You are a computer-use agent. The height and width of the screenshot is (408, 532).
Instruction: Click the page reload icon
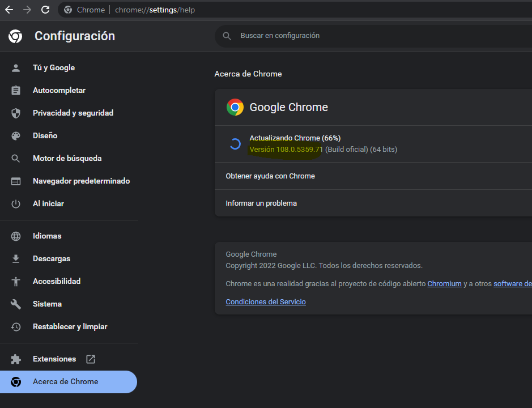click(x=45, y=9)
